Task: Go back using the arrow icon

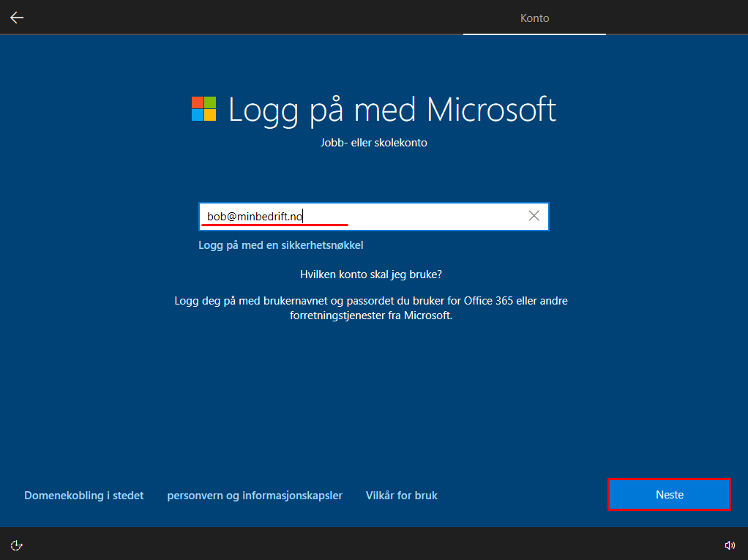Action: 17,18
